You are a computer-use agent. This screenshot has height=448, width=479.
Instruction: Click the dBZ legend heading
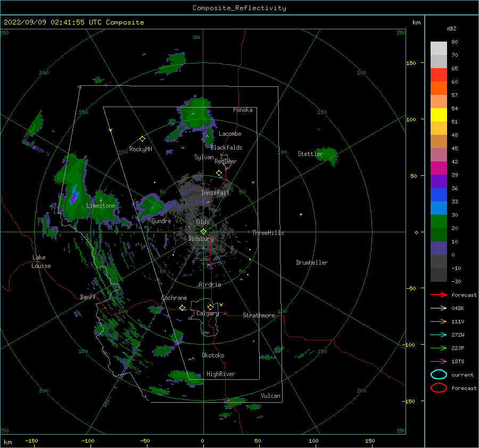tap(451, 29)
